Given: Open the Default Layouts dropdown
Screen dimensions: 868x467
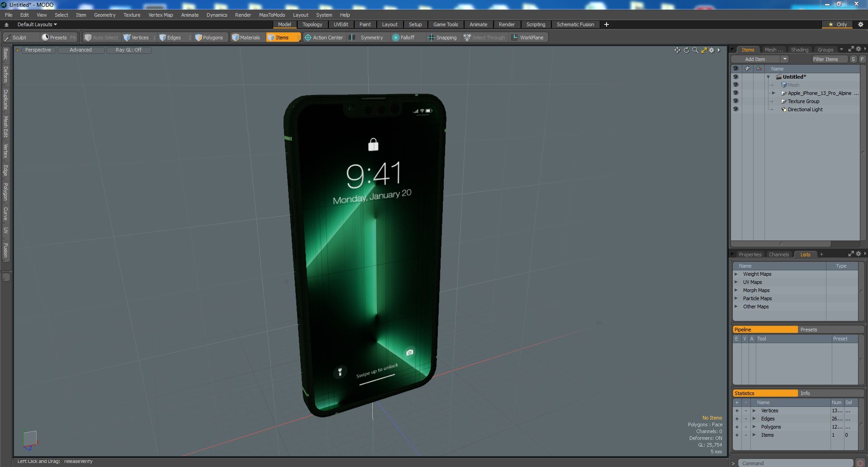Looking at the screenshot, I should [x=37, y=24].
